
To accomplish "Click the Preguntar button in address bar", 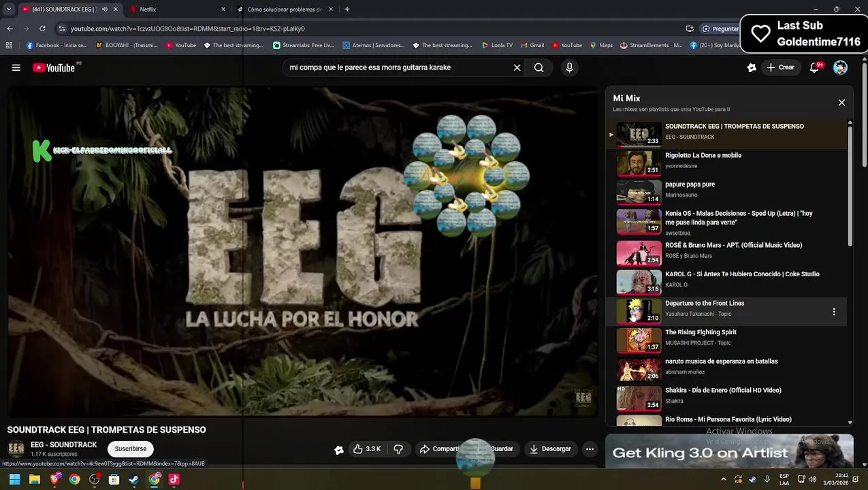I will 720,29.
